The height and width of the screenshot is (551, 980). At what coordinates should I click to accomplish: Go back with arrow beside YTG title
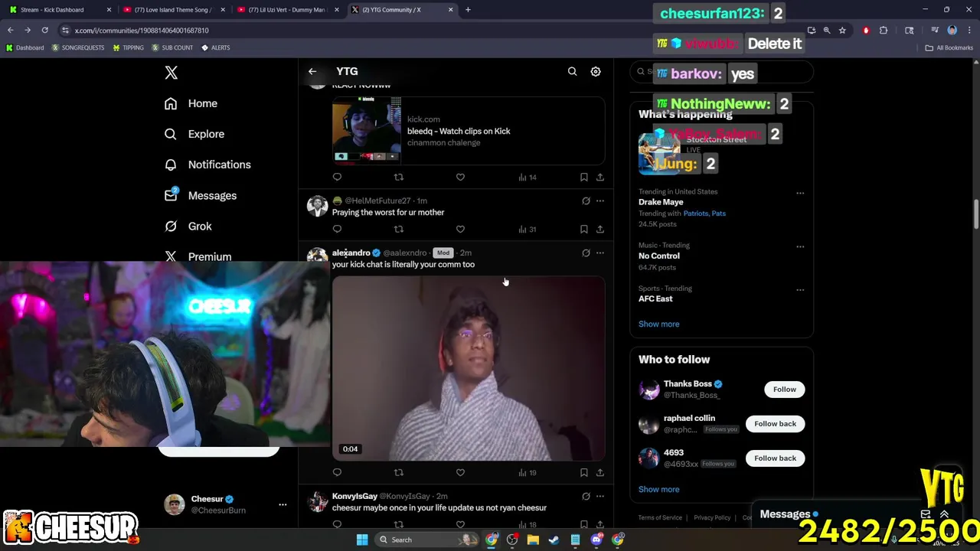tap(312, 71)
